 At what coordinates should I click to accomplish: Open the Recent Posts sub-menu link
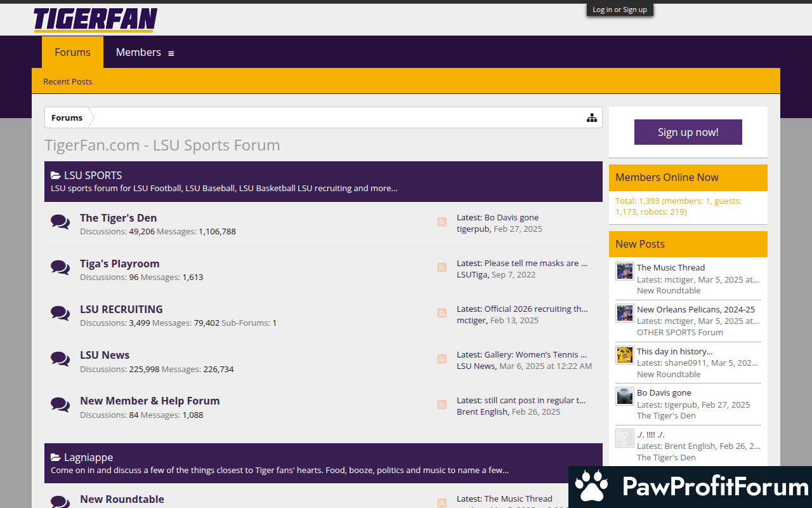[x=67, y=81]
